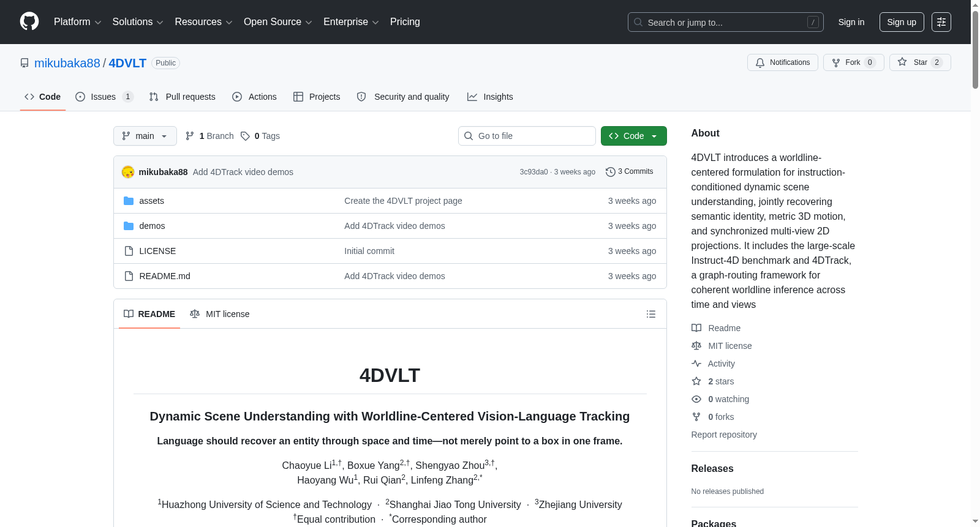The image size is (980, 527).
Task: Open commit hash 3c93da0
Action: coord(533,172)
